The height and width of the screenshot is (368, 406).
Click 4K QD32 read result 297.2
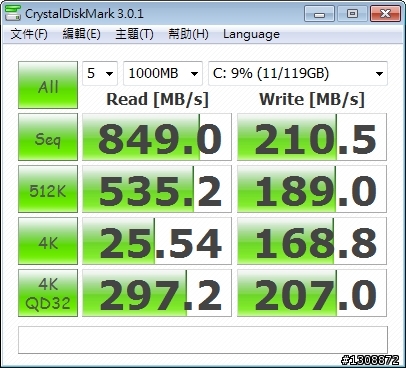(157, 293)
